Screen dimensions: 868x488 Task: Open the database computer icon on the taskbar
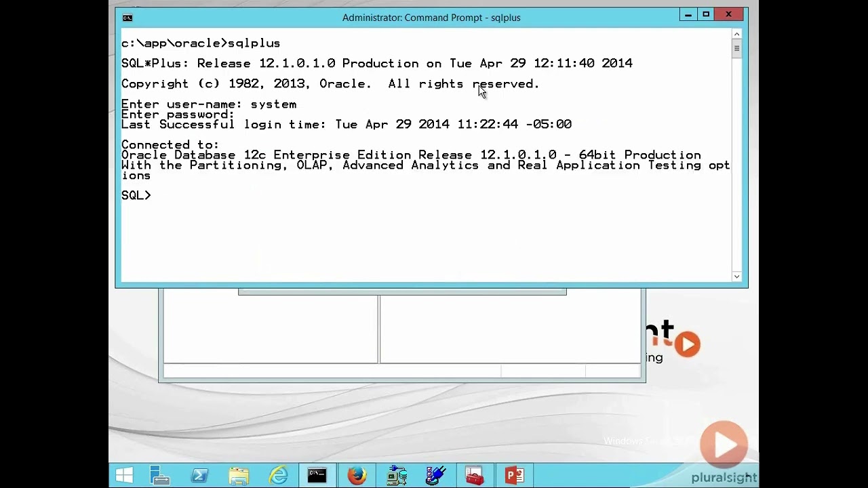tap(396, 475)
